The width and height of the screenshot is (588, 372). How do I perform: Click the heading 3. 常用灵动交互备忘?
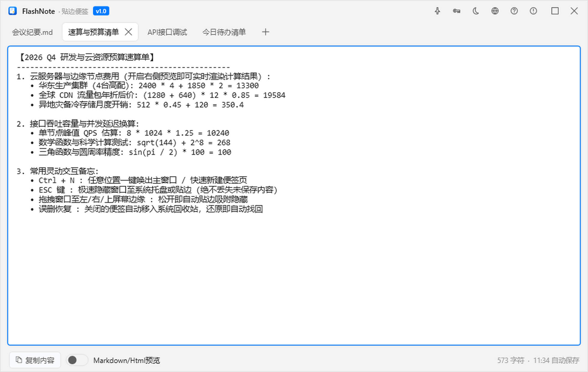tap(58, 171)
